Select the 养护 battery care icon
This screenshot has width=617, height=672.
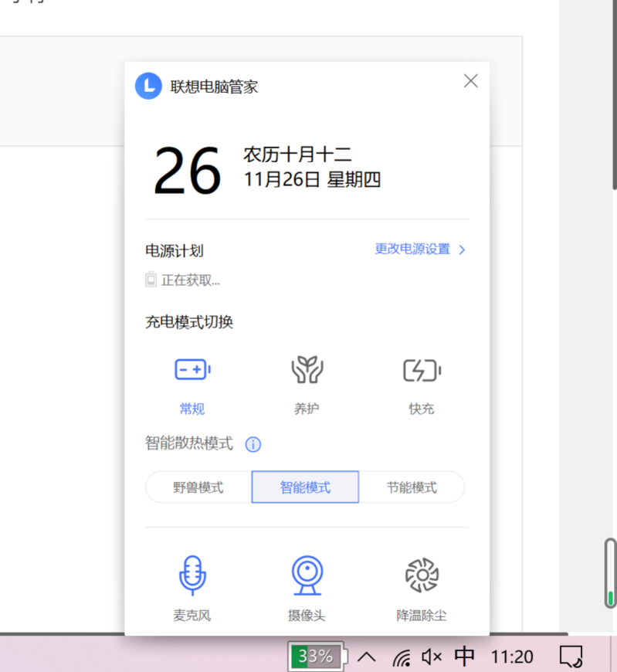coord(306,371)
